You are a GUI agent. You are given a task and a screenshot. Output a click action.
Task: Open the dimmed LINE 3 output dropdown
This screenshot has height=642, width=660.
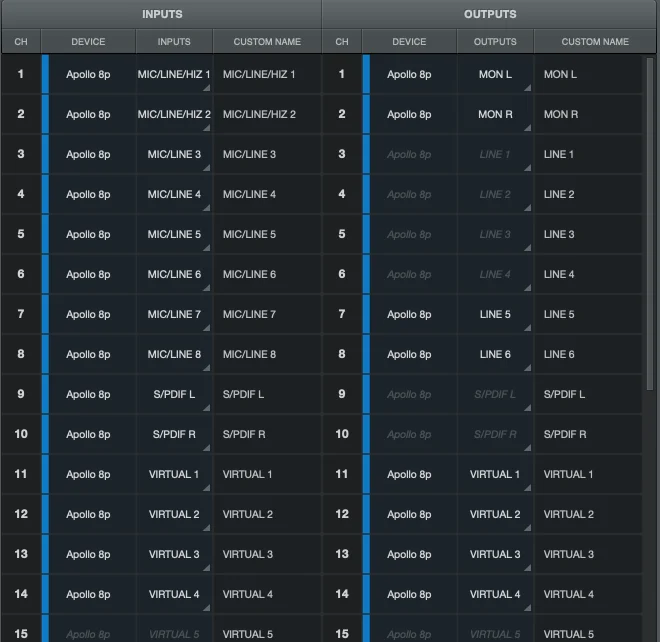(495, 234)
